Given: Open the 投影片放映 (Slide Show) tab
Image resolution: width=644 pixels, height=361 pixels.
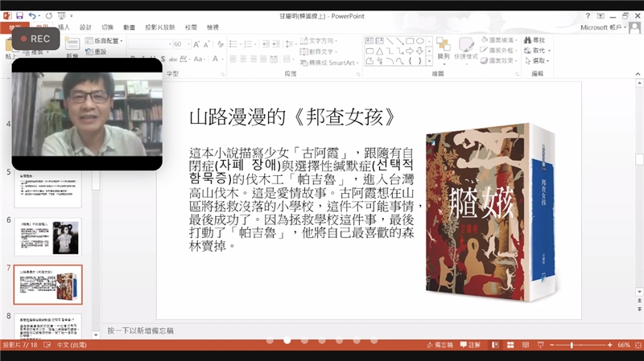Looking at the screenshot, I should 159,27.
